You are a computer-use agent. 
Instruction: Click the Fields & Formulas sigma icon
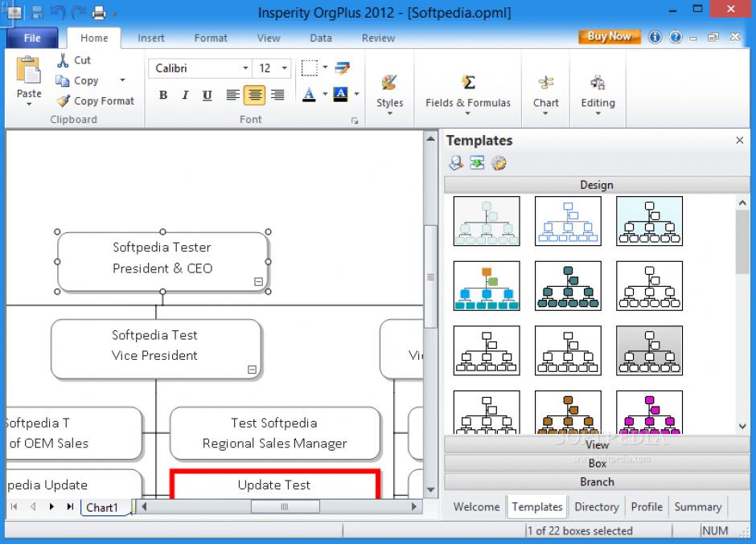(x=468, y=83)
